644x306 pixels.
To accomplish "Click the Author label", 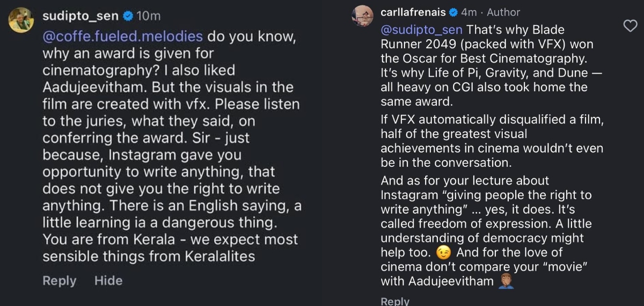I will click(x=503, y=12).
